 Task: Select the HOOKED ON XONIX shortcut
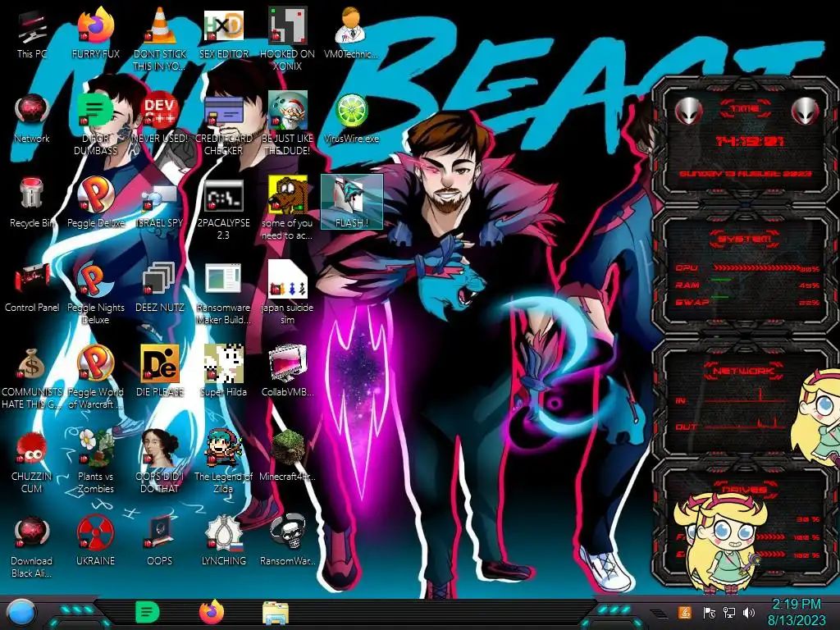[287, 39]
